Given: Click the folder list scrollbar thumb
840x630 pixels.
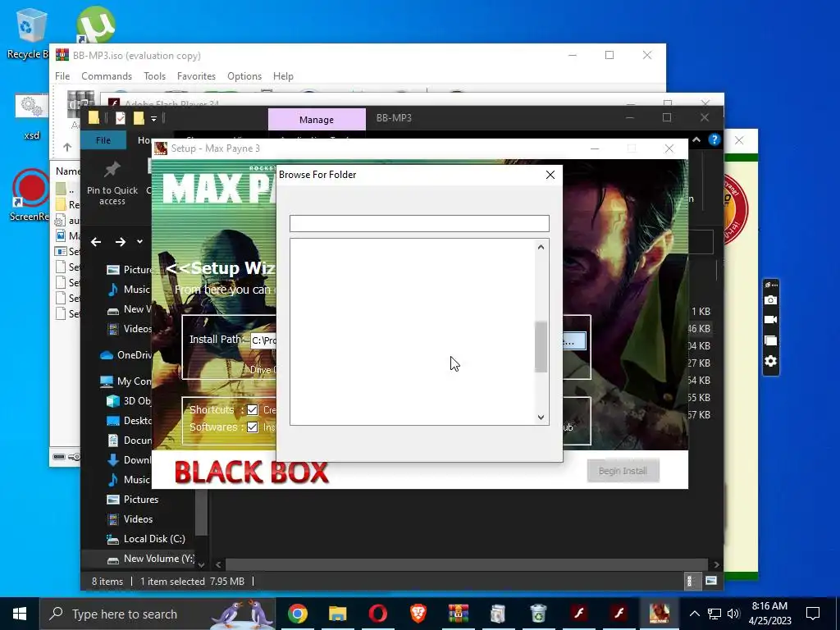Looking at the screenshot, I should click(541, 347).
